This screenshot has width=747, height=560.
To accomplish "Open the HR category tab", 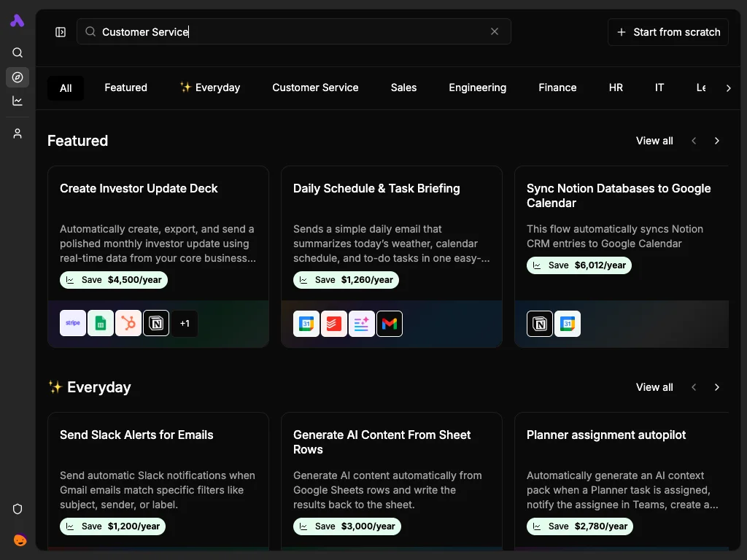I will 616,87.
